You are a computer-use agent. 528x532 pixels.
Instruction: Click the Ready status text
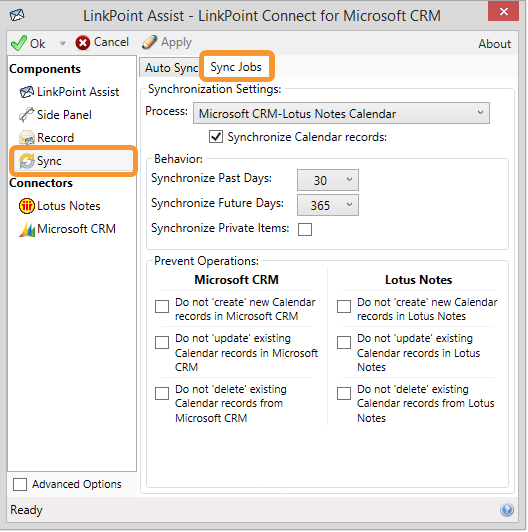(26, 510)
